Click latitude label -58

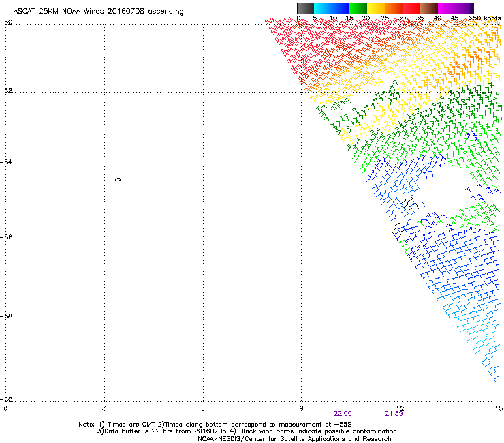[x=6, y=316]
